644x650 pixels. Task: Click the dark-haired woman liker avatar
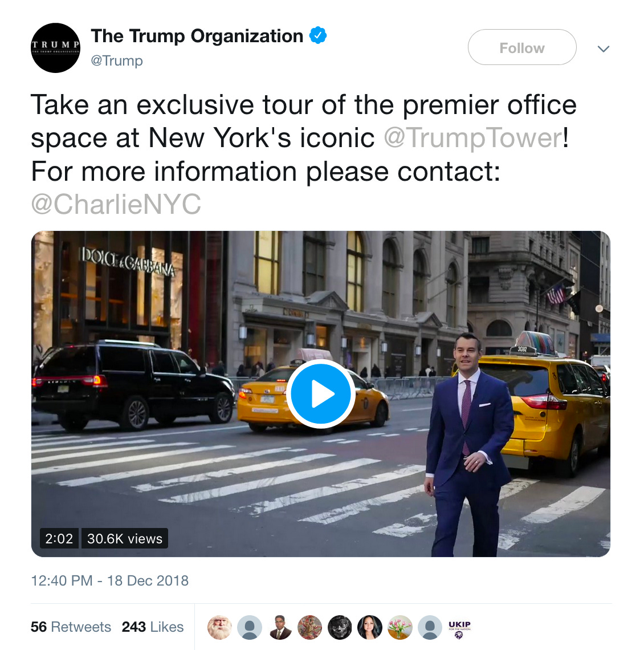pyautogui.click(x=370, y=627)
